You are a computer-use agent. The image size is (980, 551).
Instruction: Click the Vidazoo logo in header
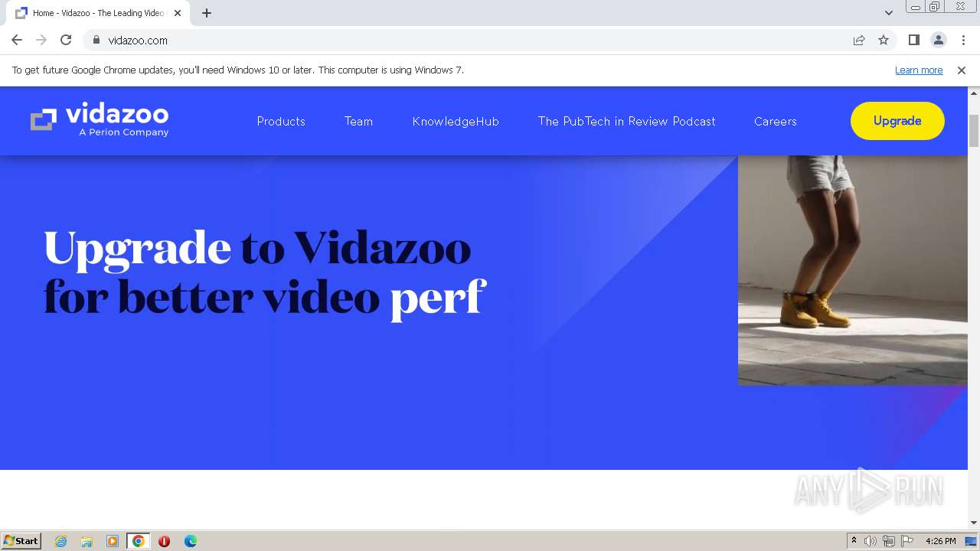click(100, 121)
